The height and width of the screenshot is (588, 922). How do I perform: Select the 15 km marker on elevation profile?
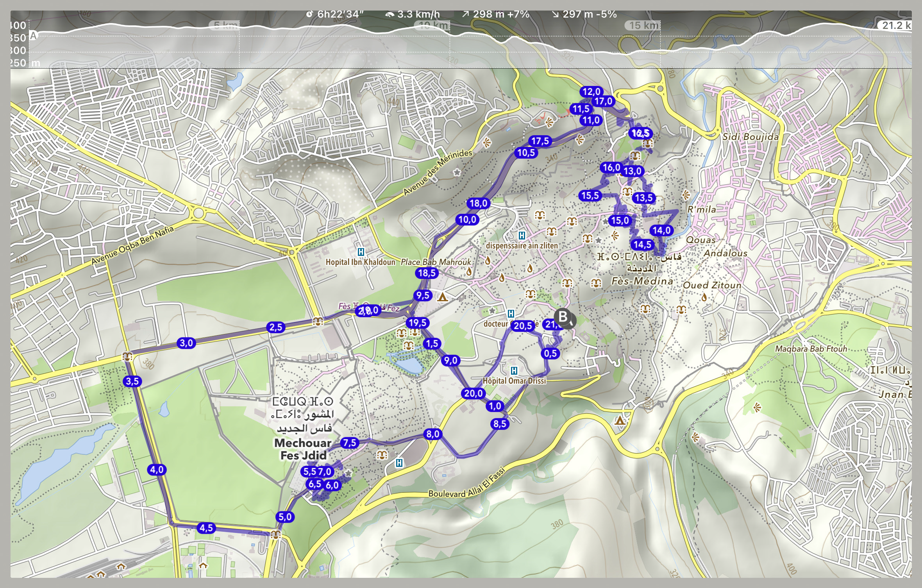point(643,26)
